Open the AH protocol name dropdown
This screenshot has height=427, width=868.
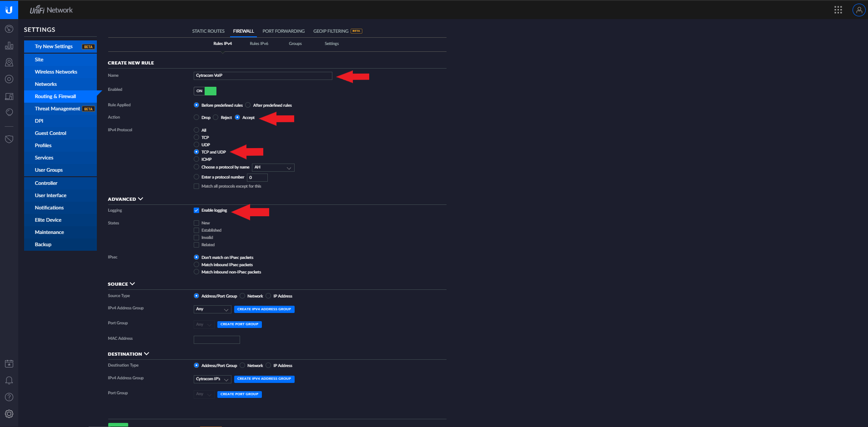(272, 167)
